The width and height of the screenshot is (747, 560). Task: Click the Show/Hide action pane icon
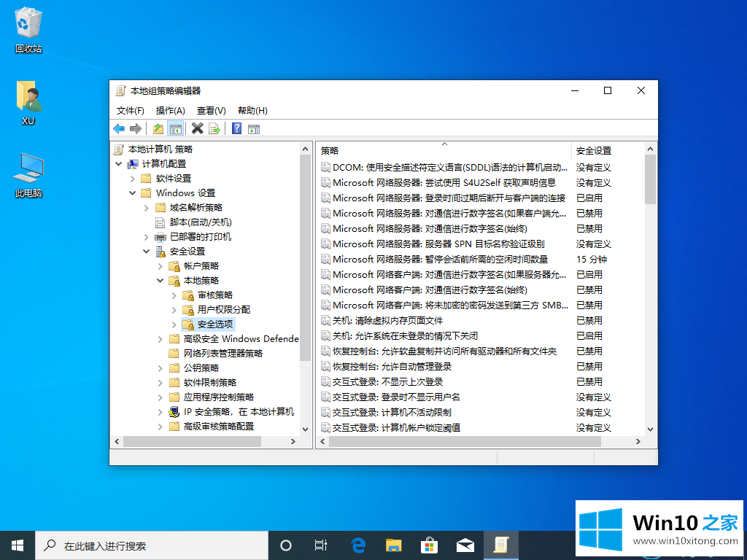254,128
